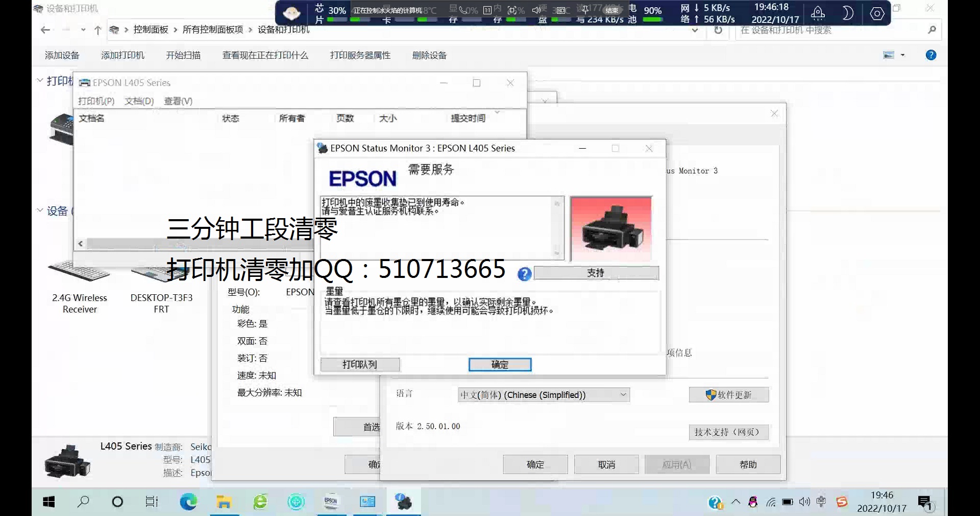This screenshot has height=516, width=980.
Task: Click 技术支持（网页）button
Action: pyautogui.click(x=728, y=432)
